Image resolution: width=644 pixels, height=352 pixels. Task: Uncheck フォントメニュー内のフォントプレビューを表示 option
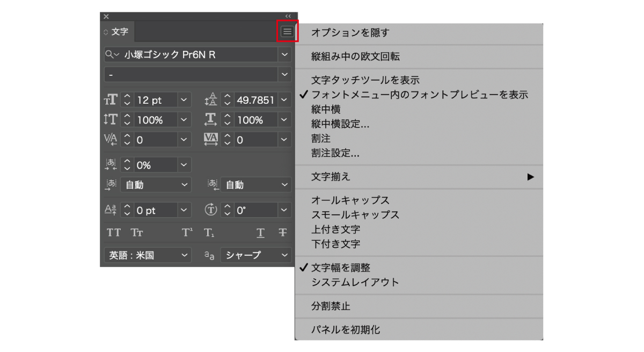(x=419, y=95)
